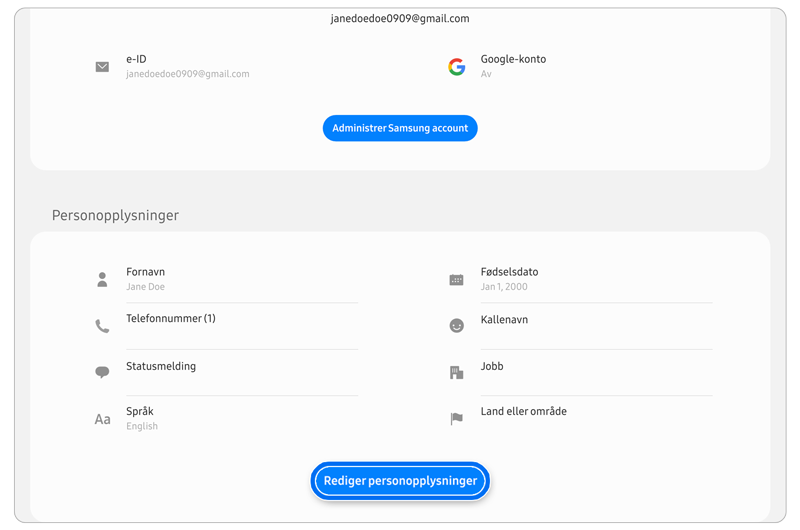Click the Fødselsdato calendar icon

pos(456,280)
